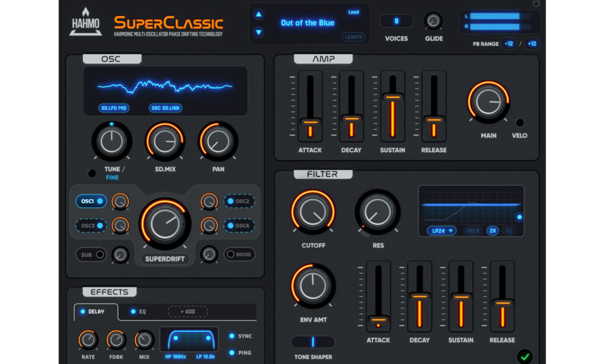The width and height of the screenshot is (607, 364).
Task: Click the green checkmark icon
Action: [525, 356]
